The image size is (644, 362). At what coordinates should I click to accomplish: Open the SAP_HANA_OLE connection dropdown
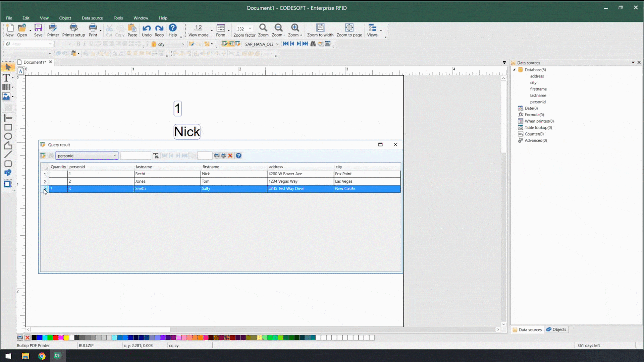(x=277, y=44)
